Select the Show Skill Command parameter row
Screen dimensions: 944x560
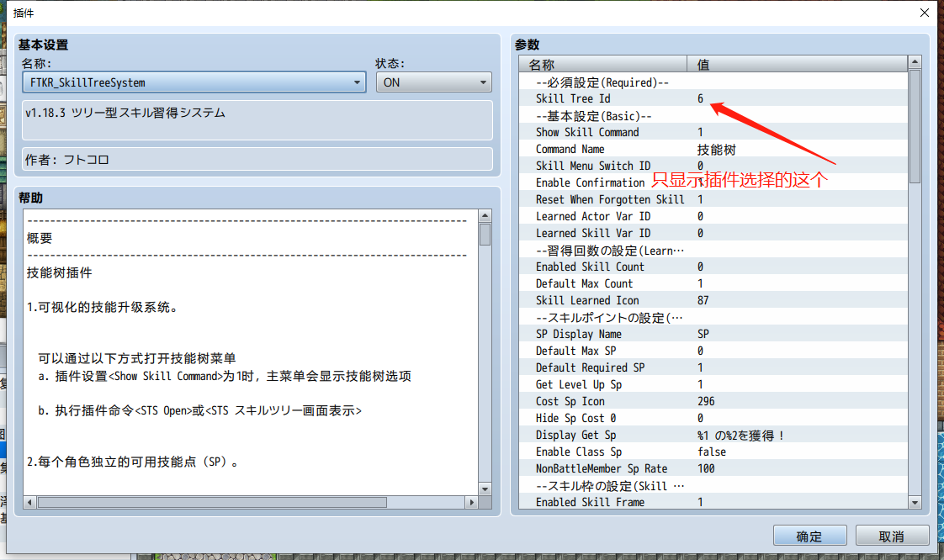pos(713,132)
